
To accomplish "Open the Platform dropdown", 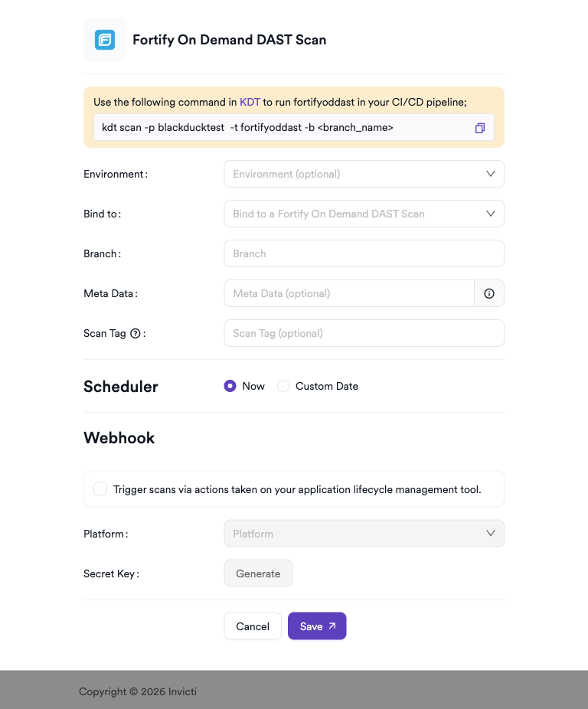I will click(364, 534).
